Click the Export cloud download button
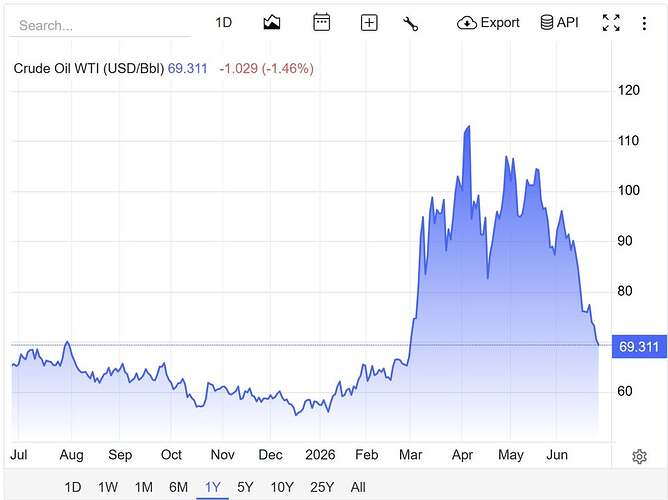 point(488,23)
